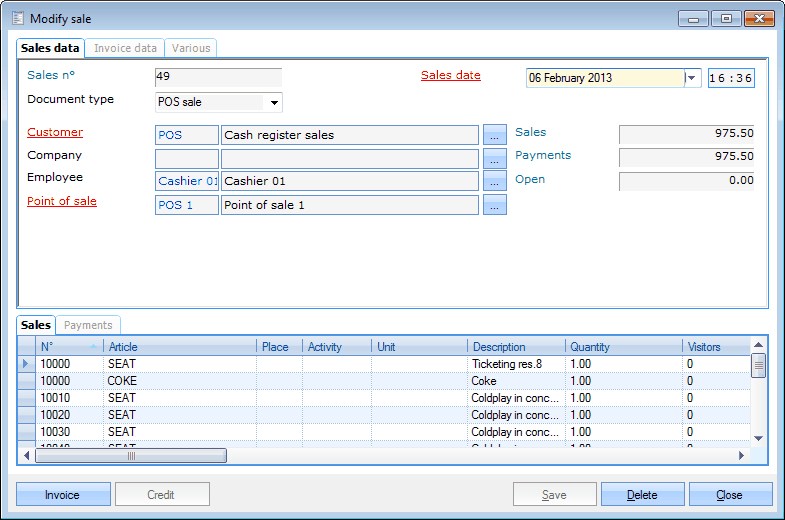Click the vertical scrollbar thumb of the sales grid
This screenshot has height=520, width=785.
point(759,366)
